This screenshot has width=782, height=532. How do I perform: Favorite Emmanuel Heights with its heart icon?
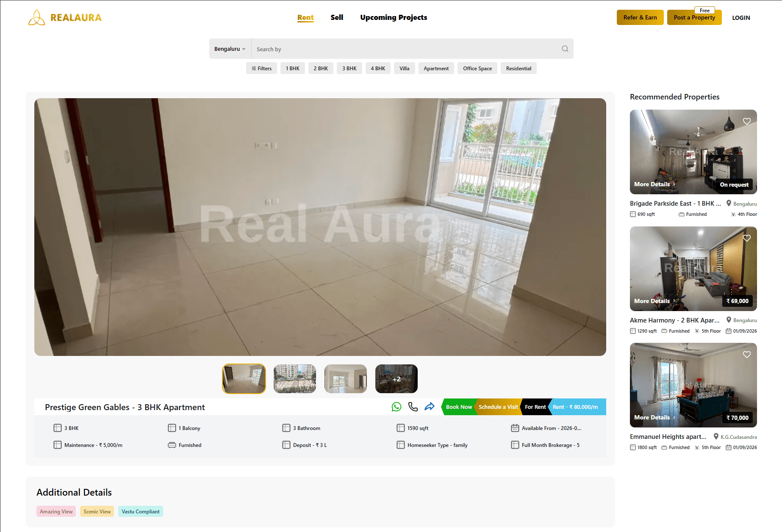tap(747, 355)
